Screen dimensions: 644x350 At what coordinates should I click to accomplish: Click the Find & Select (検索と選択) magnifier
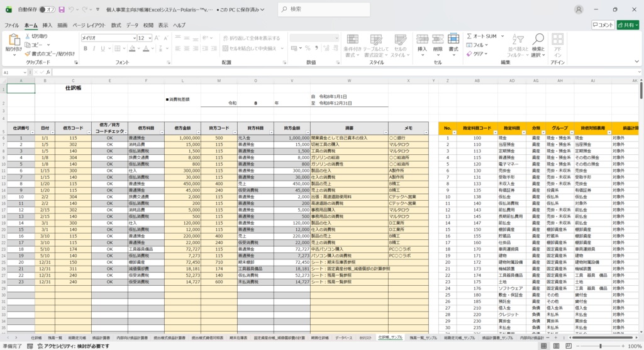[x=538, y=40]
